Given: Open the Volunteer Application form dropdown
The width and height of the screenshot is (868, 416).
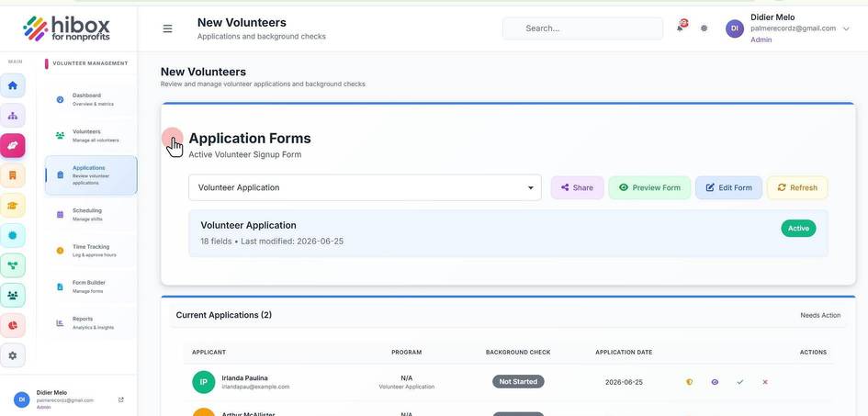Looking at the screenshot, I should pyautogui.click(x=365, y=187).
